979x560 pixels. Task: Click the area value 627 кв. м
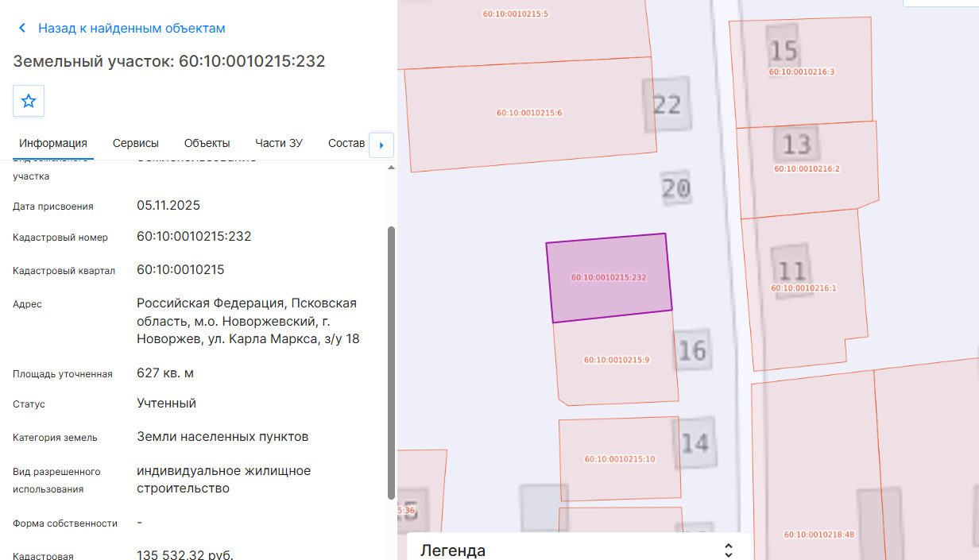point(165,373)
